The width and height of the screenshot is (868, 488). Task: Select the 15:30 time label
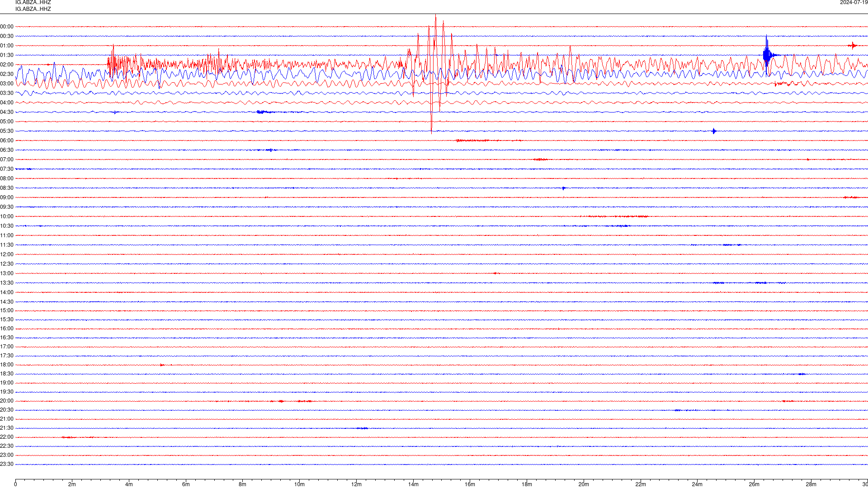point(7,319)
